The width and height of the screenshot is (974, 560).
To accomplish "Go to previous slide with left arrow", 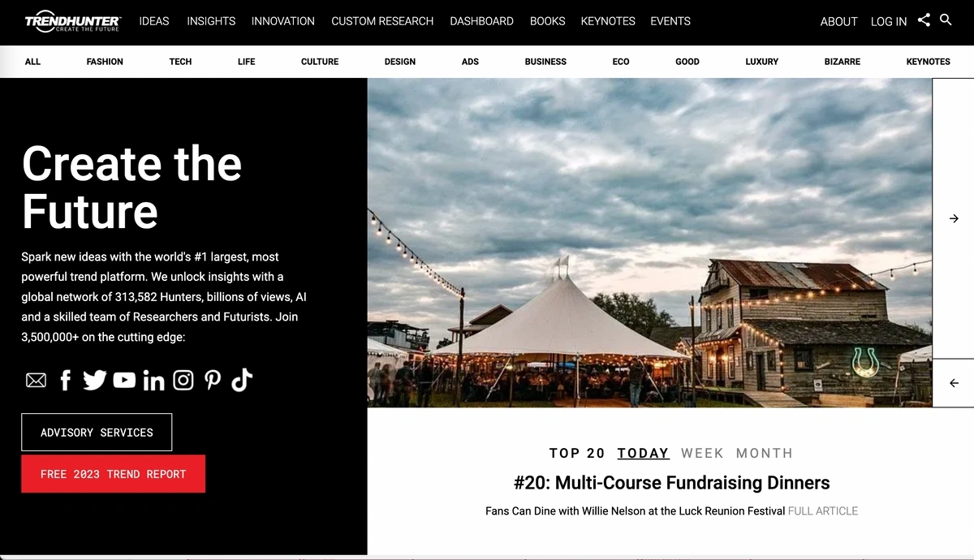I will pyautogui.click(x=954, y=383).
